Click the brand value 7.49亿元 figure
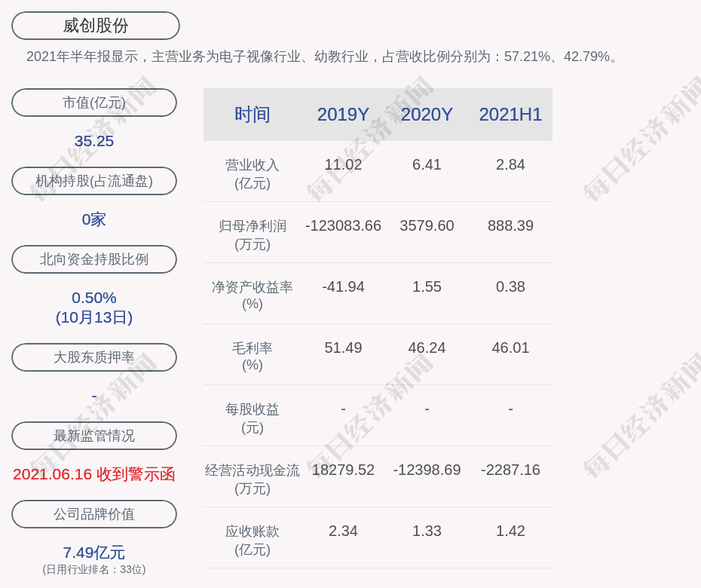The image size is (701, 588). (94, 553)
